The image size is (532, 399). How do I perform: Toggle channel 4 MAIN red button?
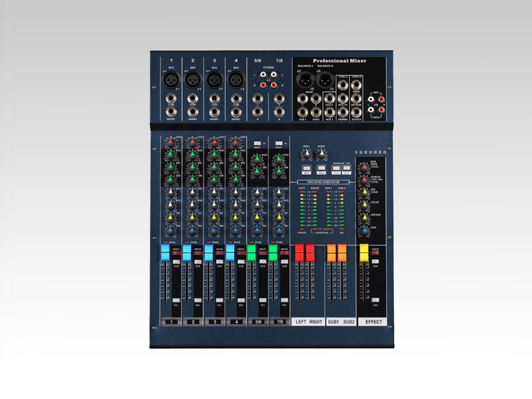241,253
